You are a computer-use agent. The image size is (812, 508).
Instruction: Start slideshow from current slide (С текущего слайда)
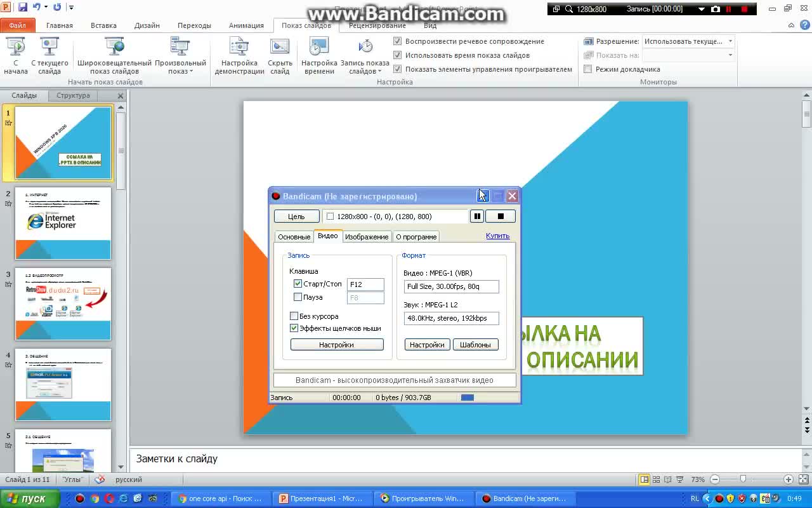(49, 56)
